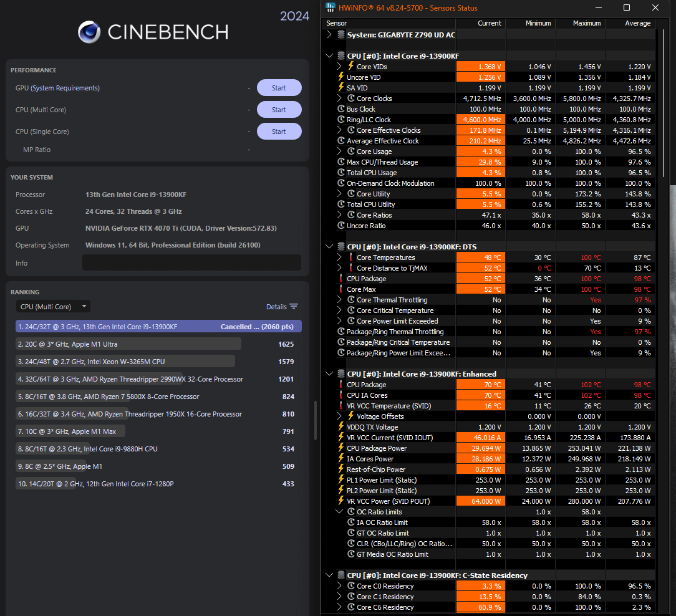The image size is (676, 616).
Task: Click the HWiNFO app icon in title bar
Action: point(331,7)
